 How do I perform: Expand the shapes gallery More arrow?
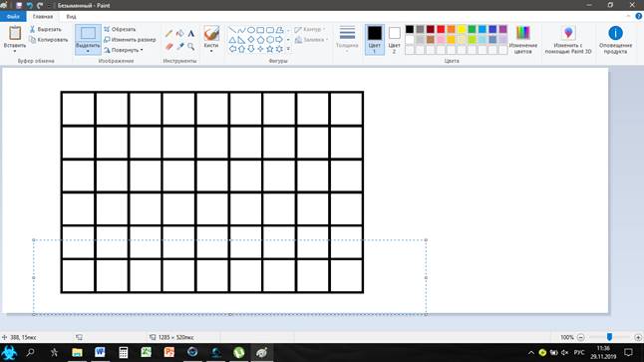tap(288, 49)
